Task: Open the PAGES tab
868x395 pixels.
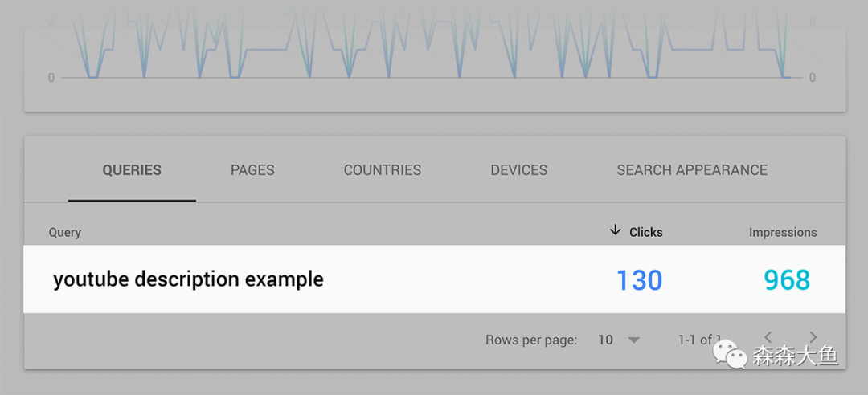Action: click(x=252, y=170)
